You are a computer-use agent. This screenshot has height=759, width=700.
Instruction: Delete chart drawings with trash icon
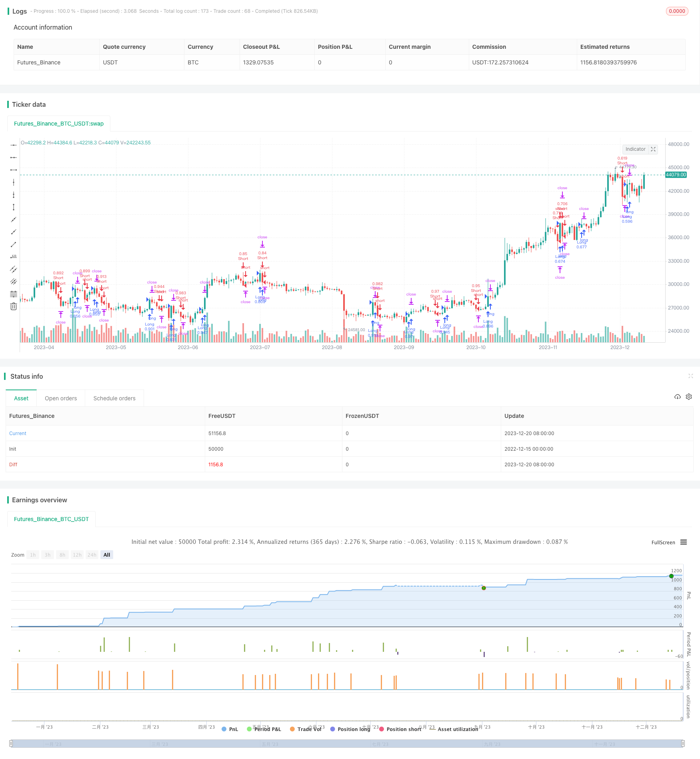point(14,306)
